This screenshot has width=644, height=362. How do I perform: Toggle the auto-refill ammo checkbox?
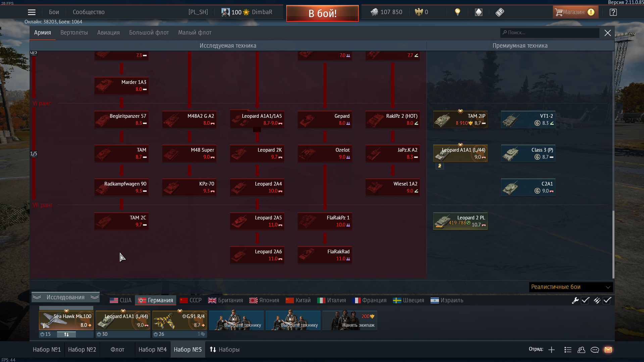click(x=607, y=301)
